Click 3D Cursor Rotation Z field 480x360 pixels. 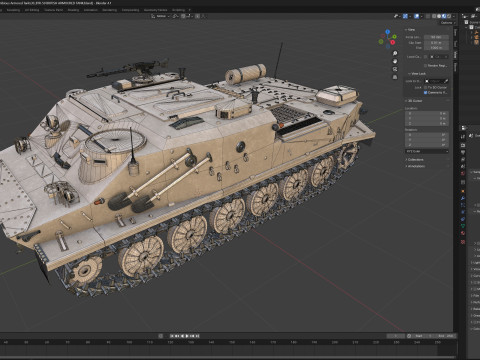point(427,145)
